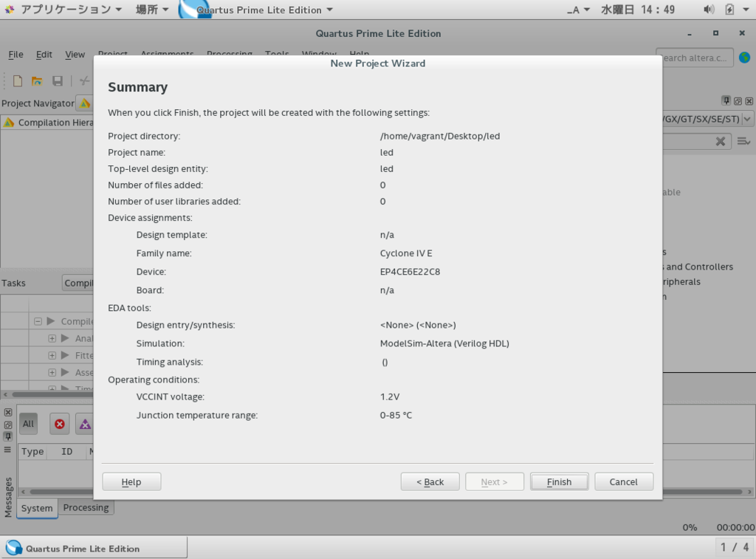756x559 pixels.
Task: Open the View menu
Action: point(75,55)
